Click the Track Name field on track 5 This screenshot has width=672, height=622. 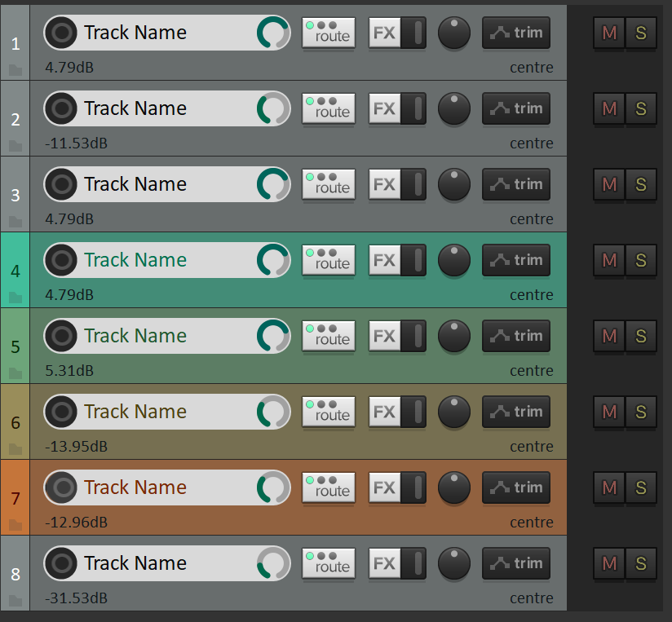[155, 336]
